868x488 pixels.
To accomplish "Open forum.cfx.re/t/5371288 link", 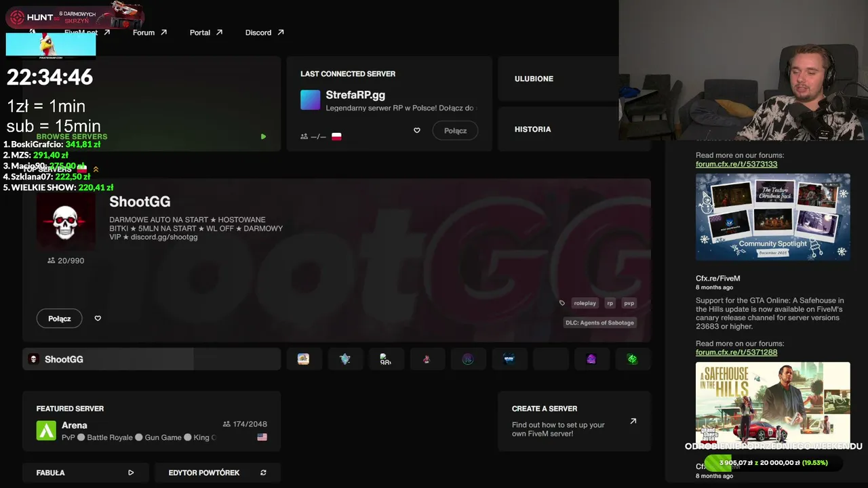I will (x=736, y=352).
